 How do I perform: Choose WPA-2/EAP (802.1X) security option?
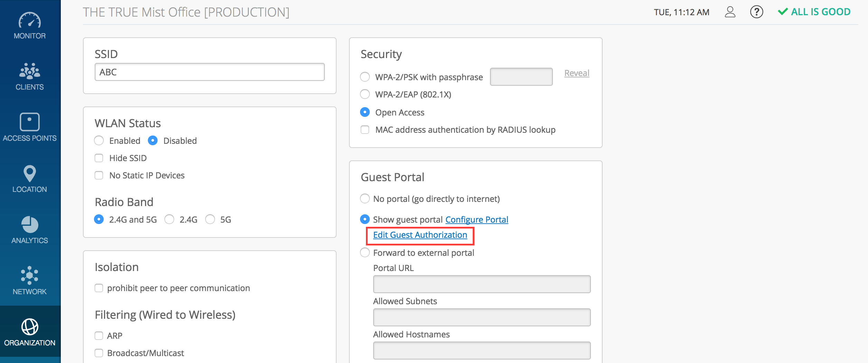(365, 94)
